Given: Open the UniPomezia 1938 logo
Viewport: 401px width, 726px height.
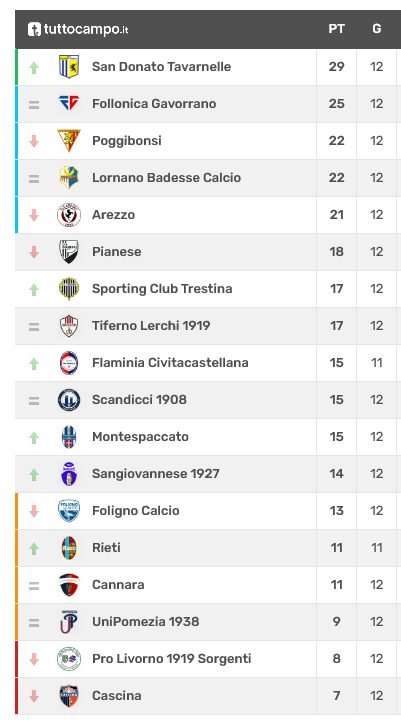Looking at the screenshot, I should point(69,622).
